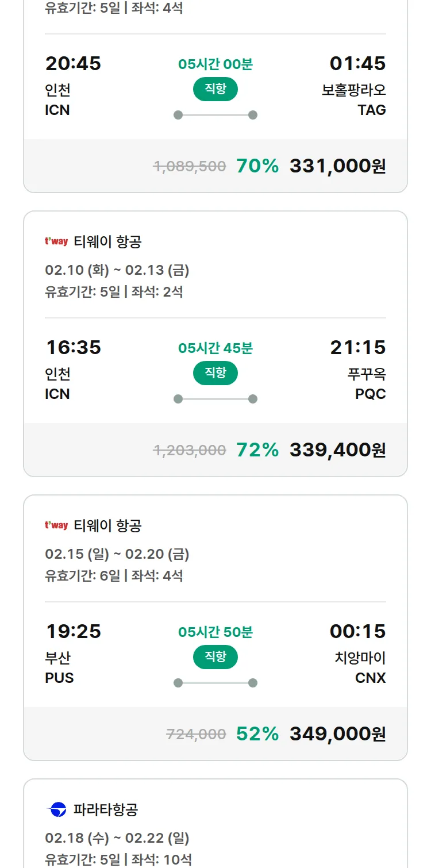The width and height of the screenshot is (431, 868).
Task: Click the 00:15 arrival time at 치앙마이
Action: click(x=357, y=632)
